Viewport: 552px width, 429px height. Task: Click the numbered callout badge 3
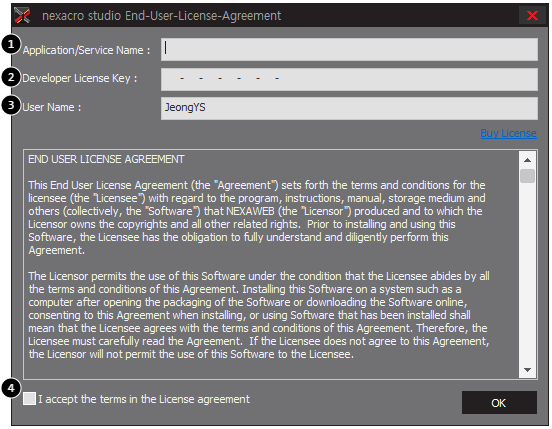pyautogui.click(x=11, y=105)
